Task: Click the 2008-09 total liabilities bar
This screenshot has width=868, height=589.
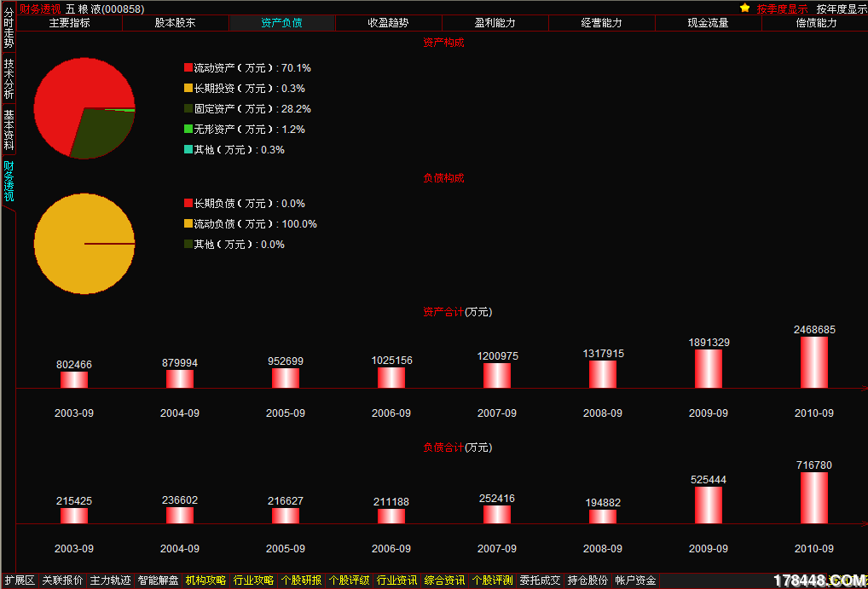Action: 602,517
